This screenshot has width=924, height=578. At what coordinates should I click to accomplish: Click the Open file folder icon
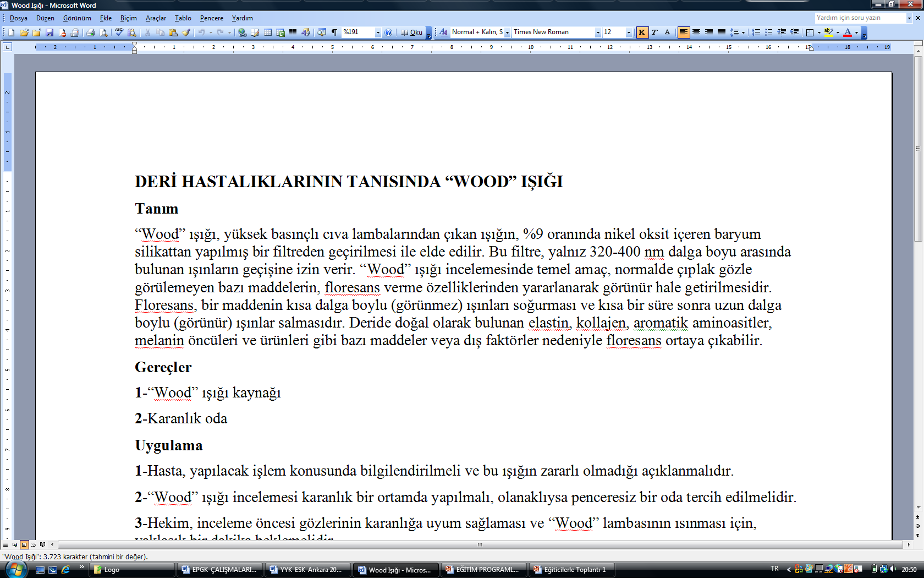pyautogui.click(x=24, y=32)
